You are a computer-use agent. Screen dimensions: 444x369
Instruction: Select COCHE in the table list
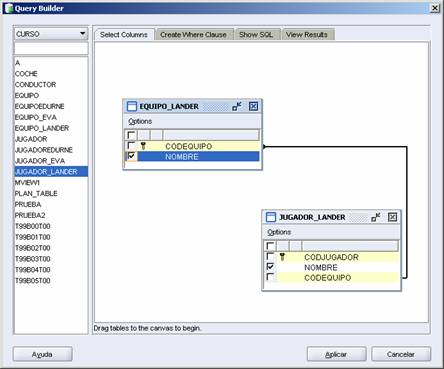51,74
